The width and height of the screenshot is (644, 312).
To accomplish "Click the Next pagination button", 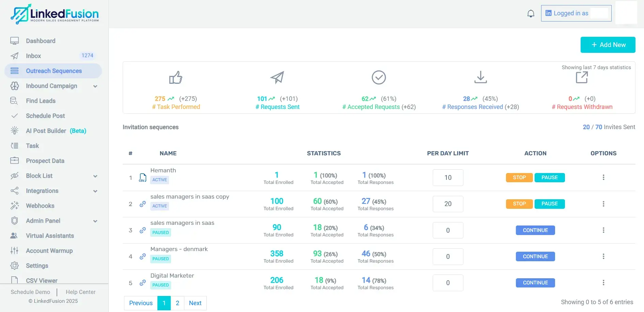I will 195,303.
